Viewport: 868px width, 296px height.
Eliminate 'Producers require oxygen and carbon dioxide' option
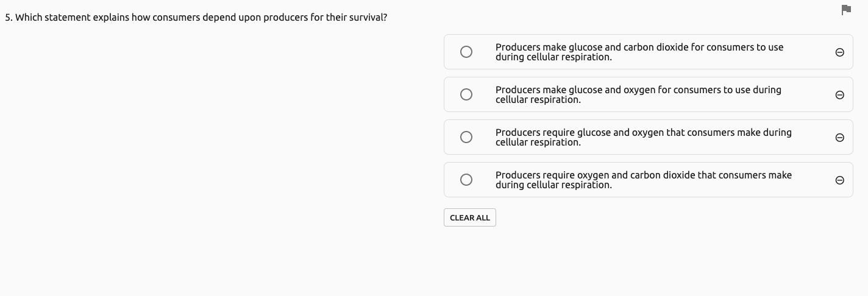(839, 180)
